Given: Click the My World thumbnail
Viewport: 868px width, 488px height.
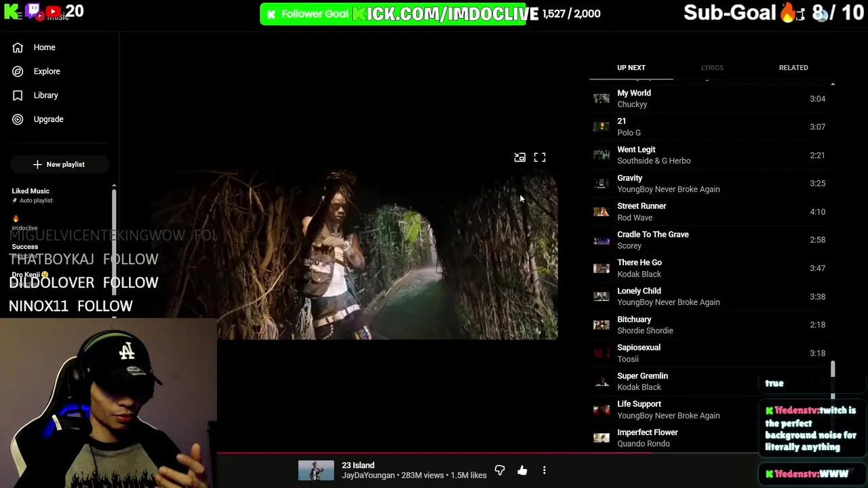Looking at the screenshot, I should tap(601, 99).
